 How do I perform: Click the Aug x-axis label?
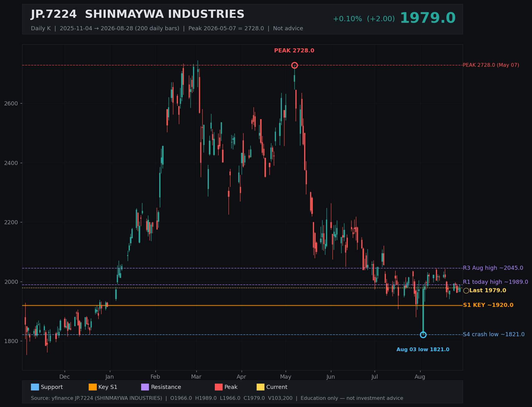coord(420,377)
